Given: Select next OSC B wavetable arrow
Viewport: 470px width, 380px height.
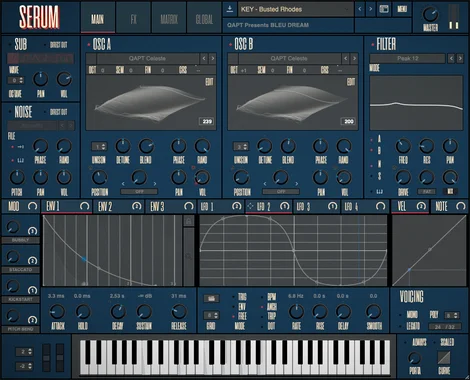Looking at the screenshot, I should click(354, 58).
